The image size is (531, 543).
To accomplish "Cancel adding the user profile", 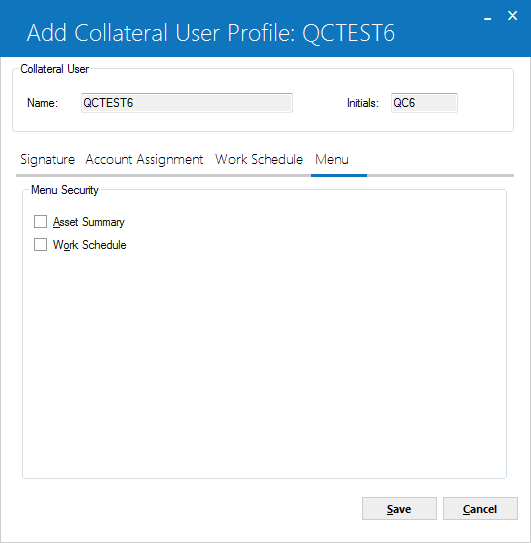I will tap(480, 509).
